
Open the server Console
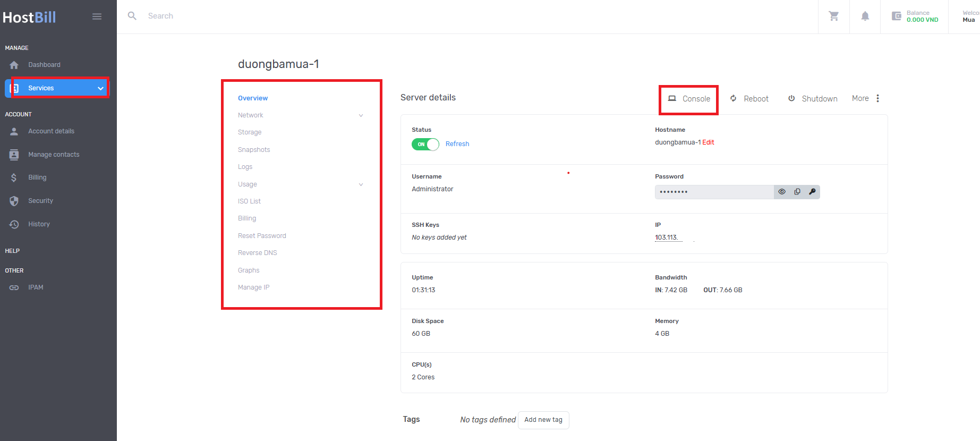point(689,99)
